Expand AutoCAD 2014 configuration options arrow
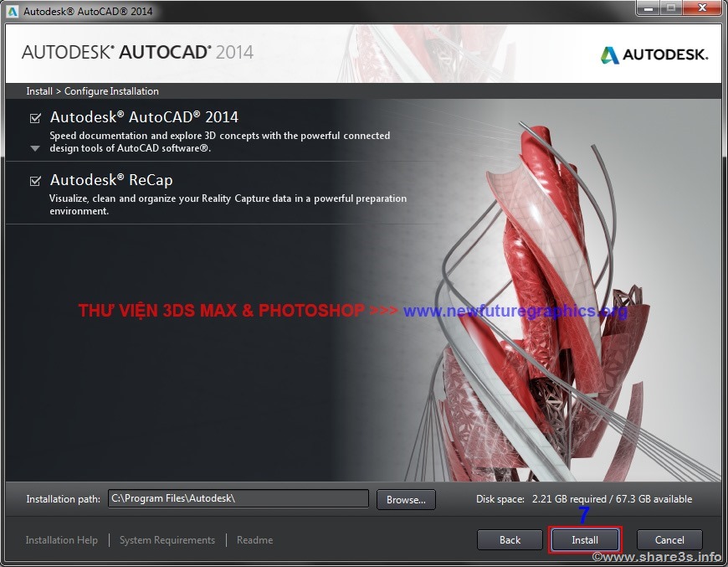The height and width of the screenshot is (567, 728). click(x=35, y=149)
